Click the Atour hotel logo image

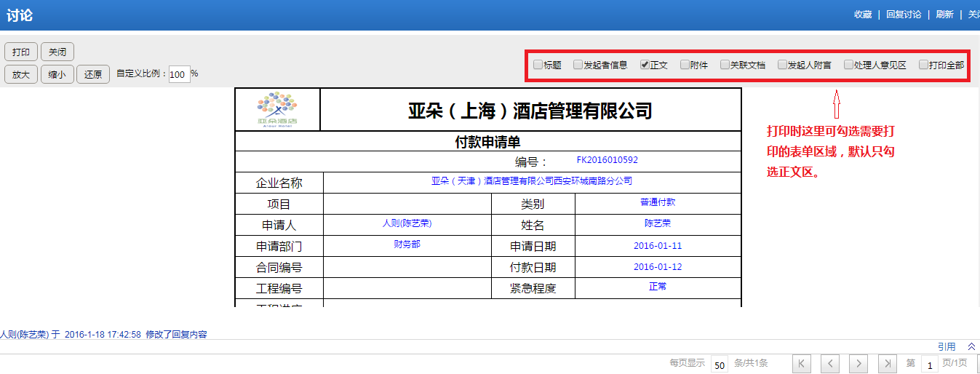pos(277,110)
